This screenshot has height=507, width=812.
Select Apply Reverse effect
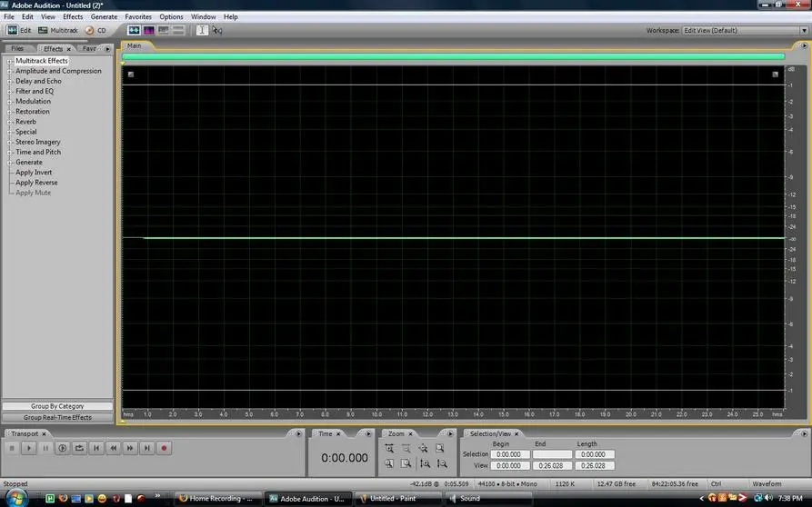click(36, 183)
